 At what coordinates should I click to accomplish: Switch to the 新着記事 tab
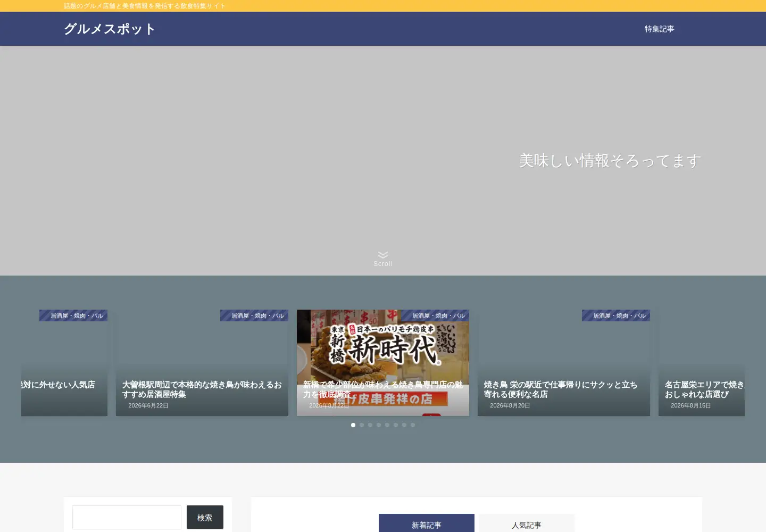click(x=427, y=523)
